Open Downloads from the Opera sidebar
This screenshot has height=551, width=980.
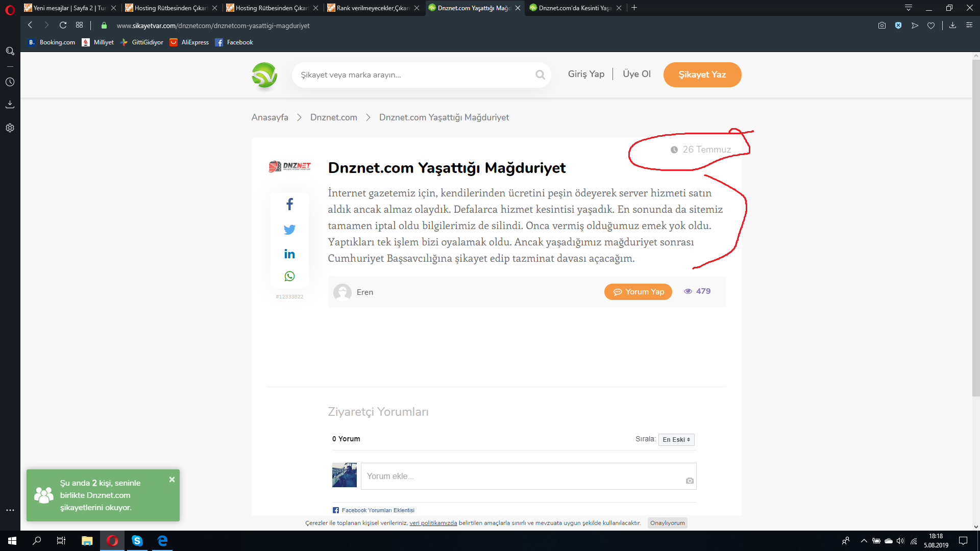coord(10,104)
